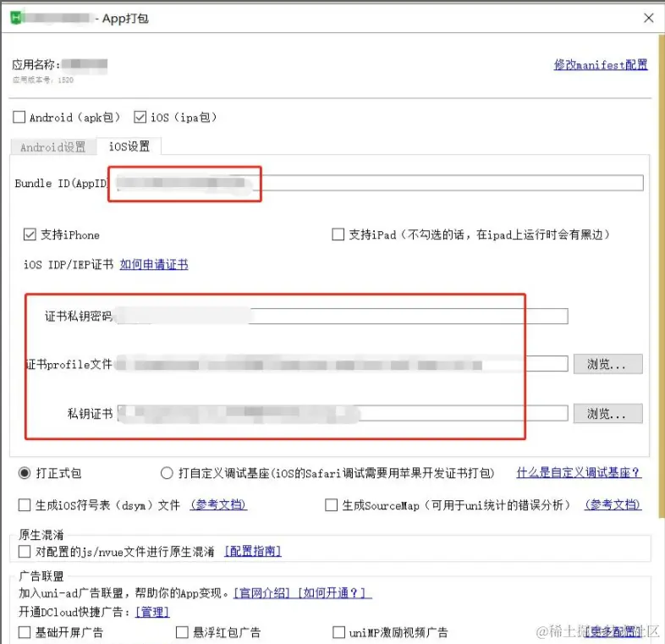
Task: Open 参考文档 link for dsym file
Action: click(218, 504)
